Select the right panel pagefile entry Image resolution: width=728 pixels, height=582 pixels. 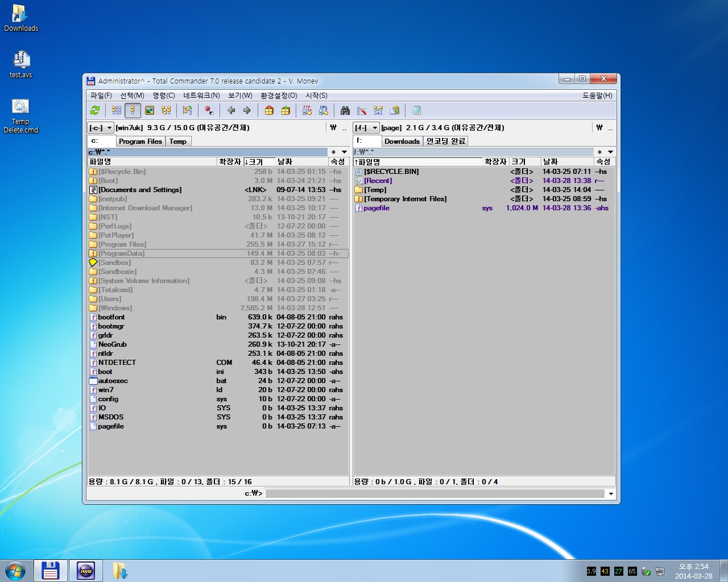pyautogui.click(x=484, y=208)
